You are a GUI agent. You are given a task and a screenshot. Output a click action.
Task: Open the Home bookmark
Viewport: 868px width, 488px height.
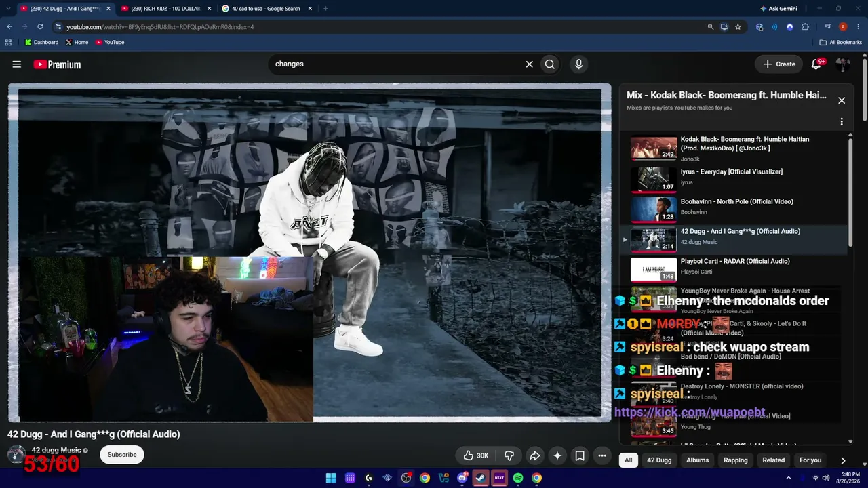[77, 42]
